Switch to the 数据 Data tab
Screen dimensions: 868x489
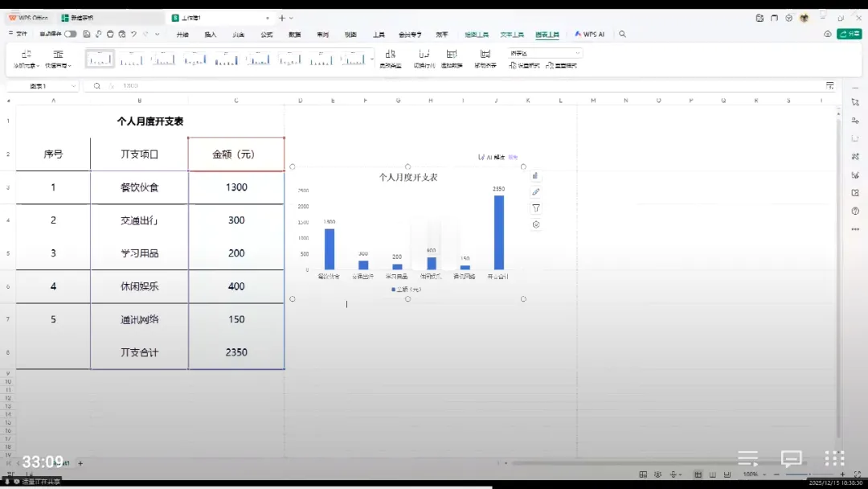(x=294, y=35)
